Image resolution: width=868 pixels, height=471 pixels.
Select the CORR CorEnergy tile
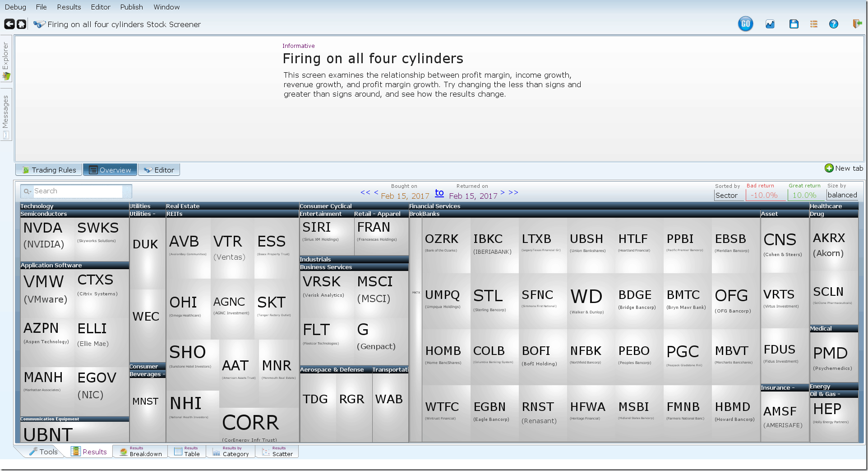[259, 425]
